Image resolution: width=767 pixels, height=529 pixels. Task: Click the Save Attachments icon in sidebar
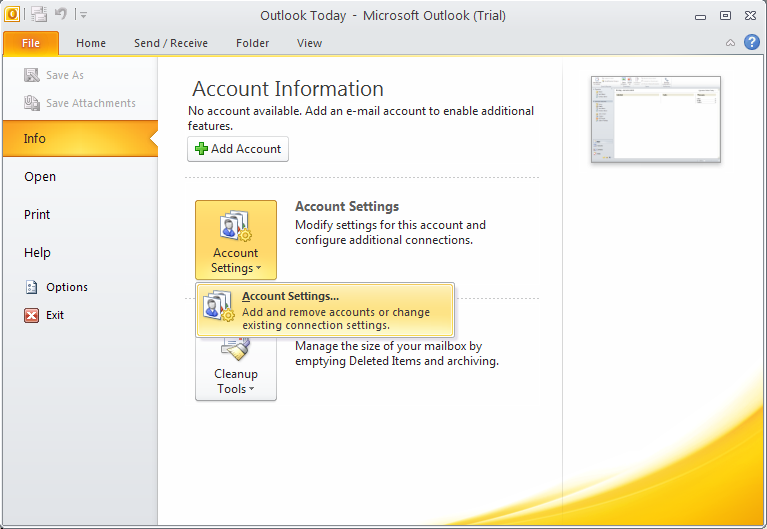[x=32, y=103]
